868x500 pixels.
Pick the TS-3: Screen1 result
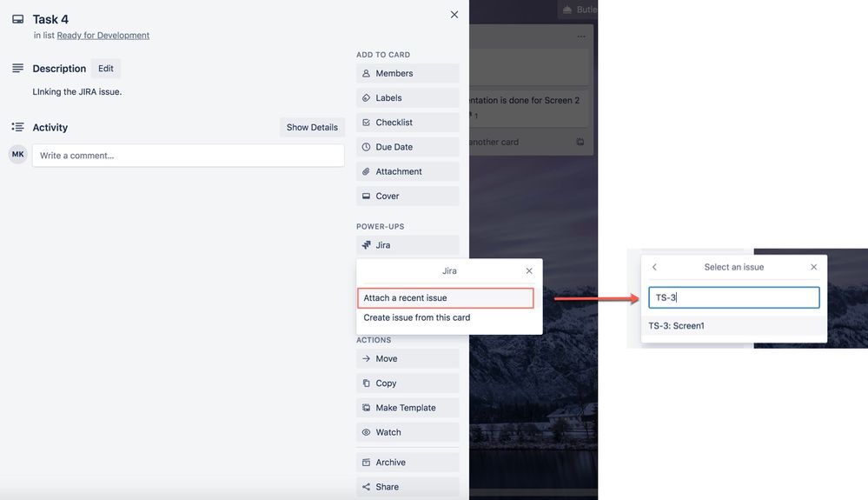733,326
